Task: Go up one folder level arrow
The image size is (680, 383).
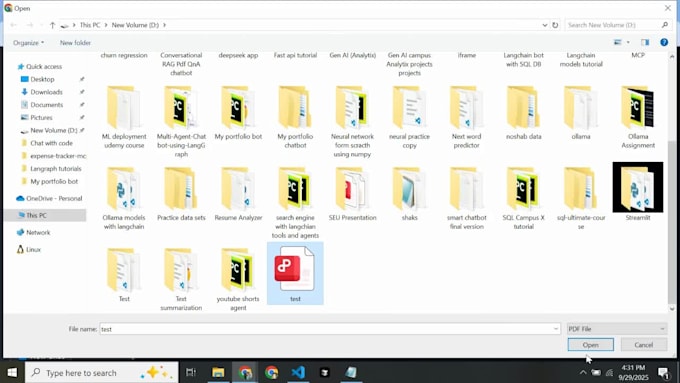Action: point(52,25)
